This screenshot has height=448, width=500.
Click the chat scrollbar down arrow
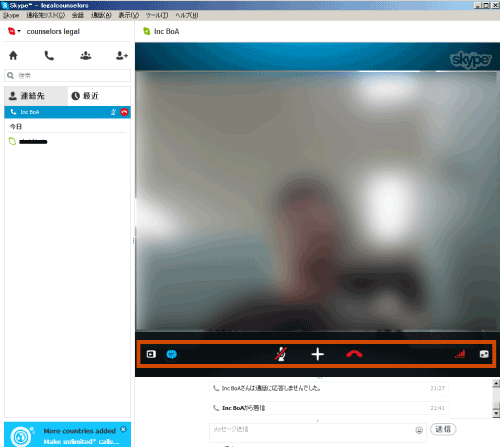click(x=496, y=414)
